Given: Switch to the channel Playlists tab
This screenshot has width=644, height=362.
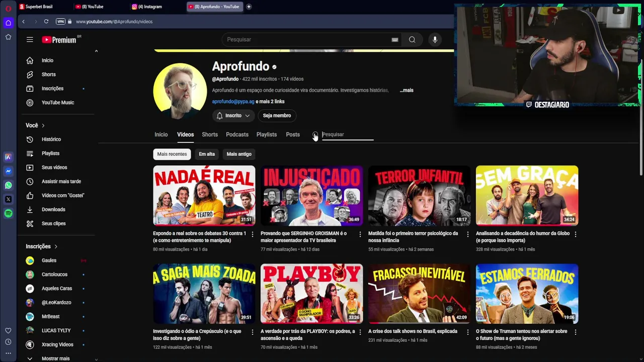Looking at the screenshot, I should [267, 135].
